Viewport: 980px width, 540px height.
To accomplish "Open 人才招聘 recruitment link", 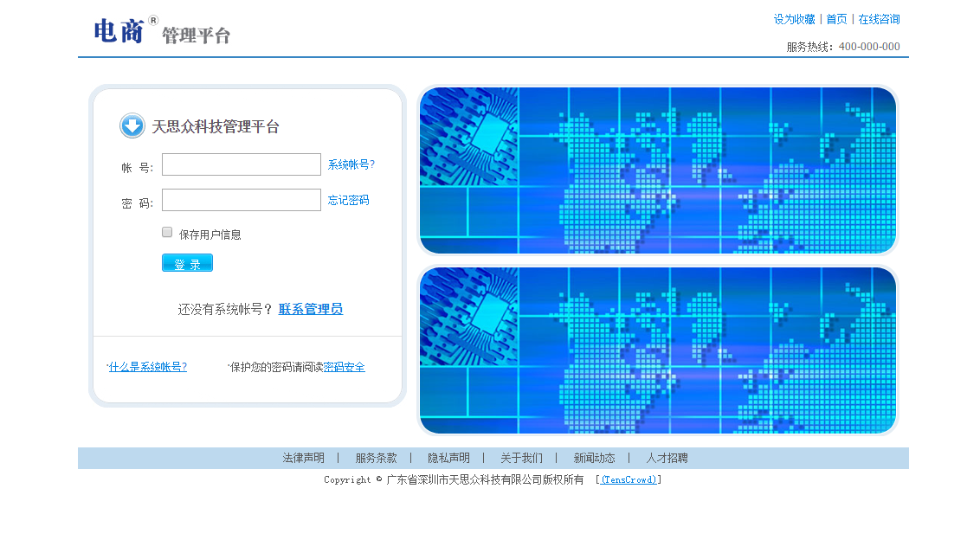I will 667,457.
